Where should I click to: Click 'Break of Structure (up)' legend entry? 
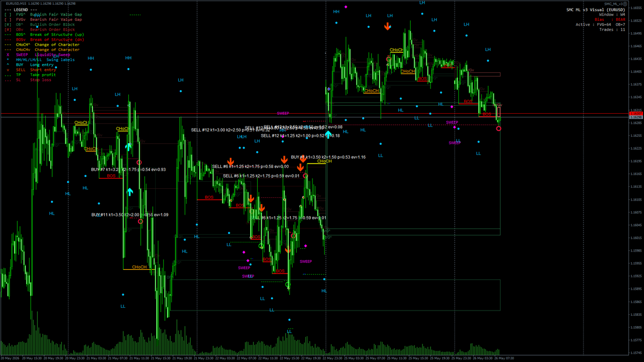(x=45, y=34)
